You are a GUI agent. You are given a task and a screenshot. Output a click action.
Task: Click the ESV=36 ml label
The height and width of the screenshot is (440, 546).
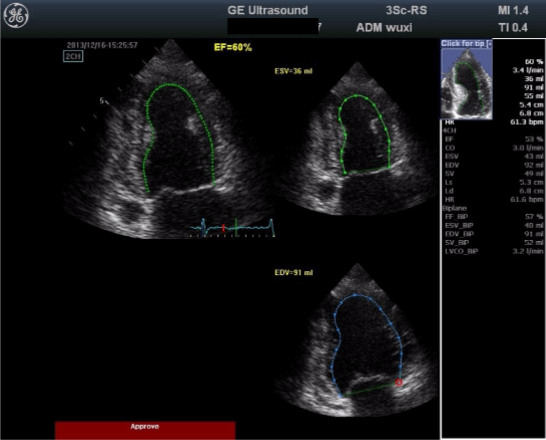293,71
